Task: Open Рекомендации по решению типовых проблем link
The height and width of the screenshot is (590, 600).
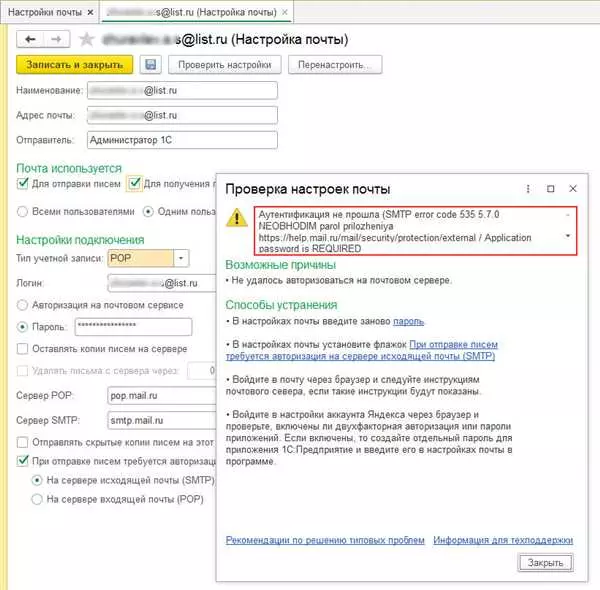Action: point(325,540)
